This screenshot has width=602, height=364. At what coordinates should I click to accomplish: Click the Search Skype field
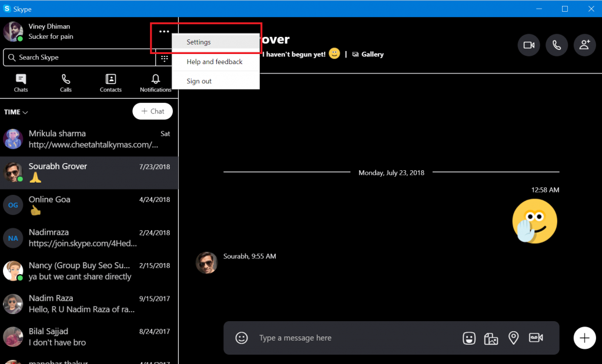pos(79,58)
